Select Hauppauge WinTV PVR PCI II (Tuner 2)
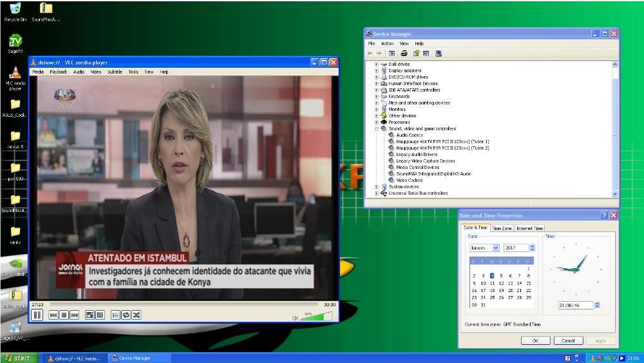Image resolution: width=644 pixels, height=363 pixels. point(442,148)
